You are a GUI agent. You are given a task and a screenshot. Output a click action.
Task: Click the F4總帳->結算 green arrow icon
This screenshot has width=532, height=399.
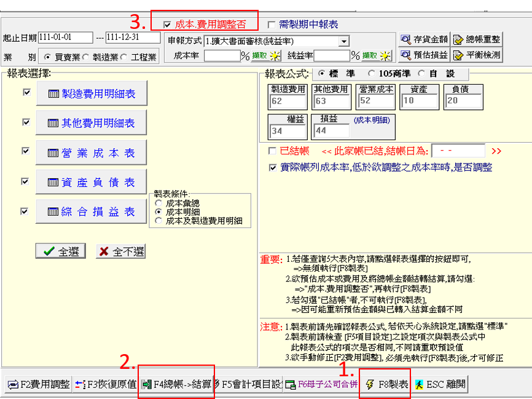click(147, 385)
